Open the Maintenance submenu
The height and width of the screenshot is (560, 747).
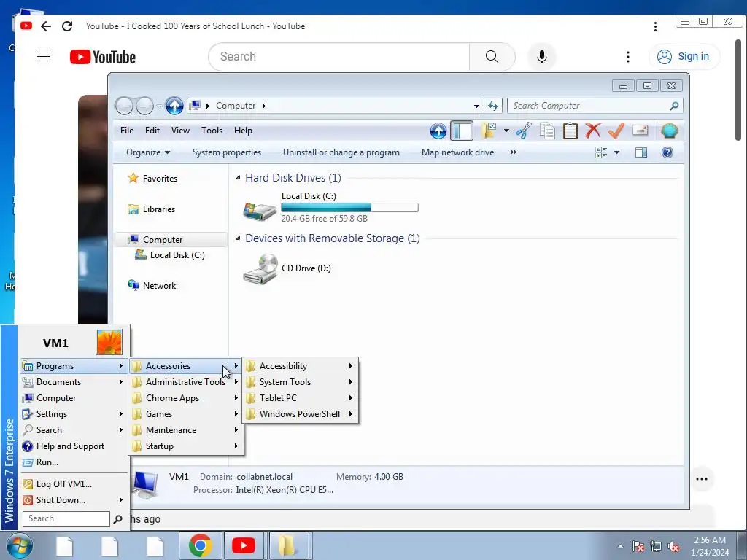pyautogui.click(x=186, y=430)
